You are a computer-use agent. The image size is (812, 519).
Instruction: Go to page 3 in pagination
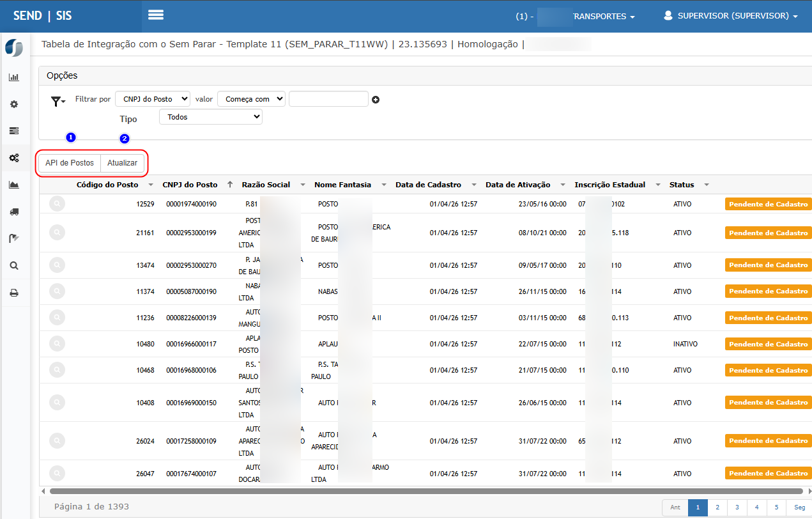coord(737,507)
